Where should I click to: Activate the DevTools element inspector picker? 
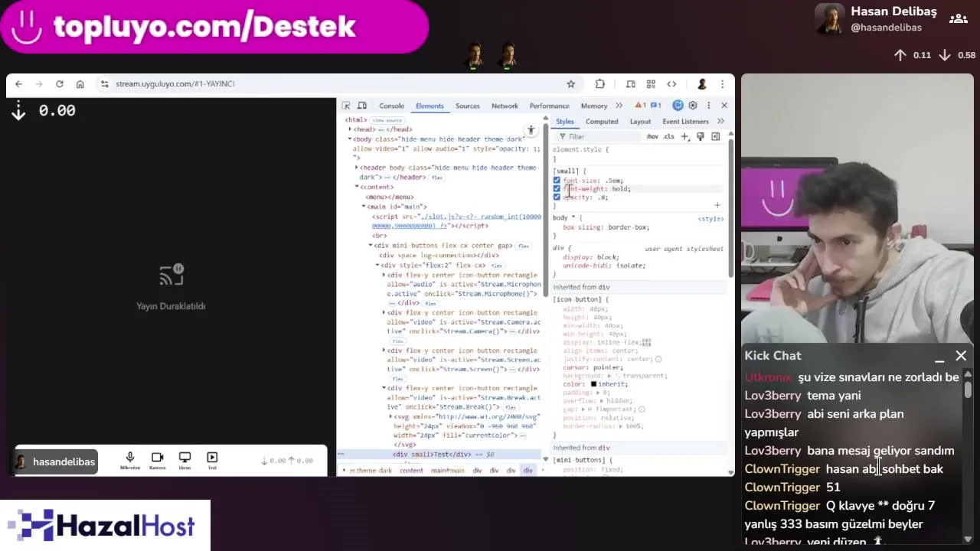pyautogui.click(x=346, y=106)
